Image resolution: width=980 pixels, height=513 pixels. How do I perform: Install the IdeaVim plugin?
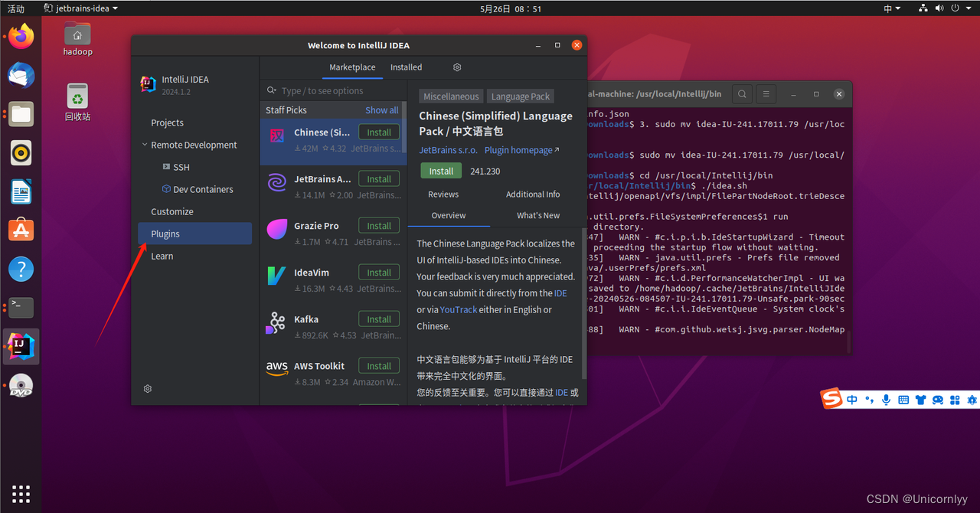tap(379, 273)
